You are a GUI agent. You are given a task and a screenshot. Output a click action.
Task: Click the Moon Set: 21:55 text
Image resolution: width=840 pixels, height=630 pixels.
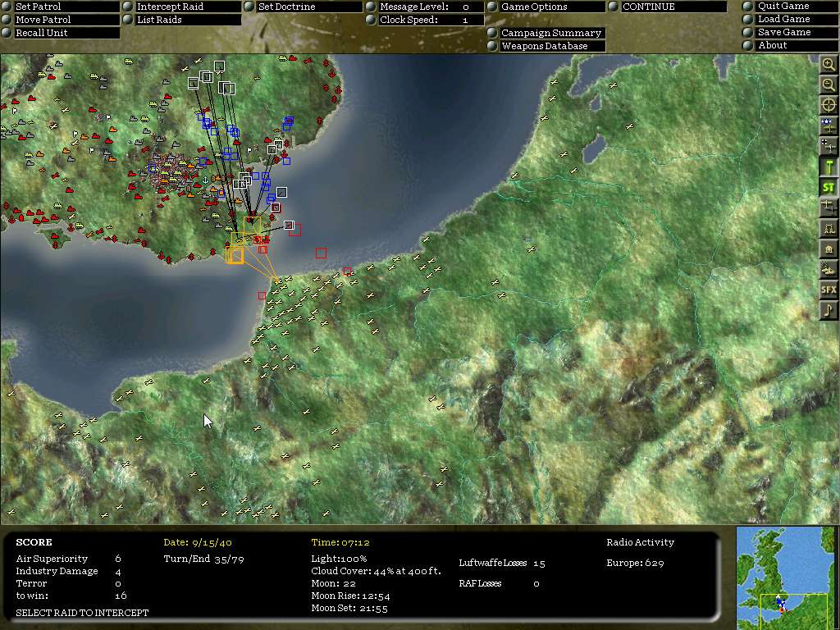[349, 608]
